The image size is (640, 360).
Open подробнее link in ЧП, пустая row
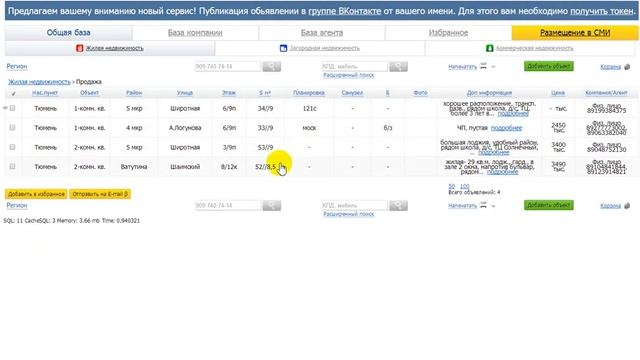click(x=507, y=128)
